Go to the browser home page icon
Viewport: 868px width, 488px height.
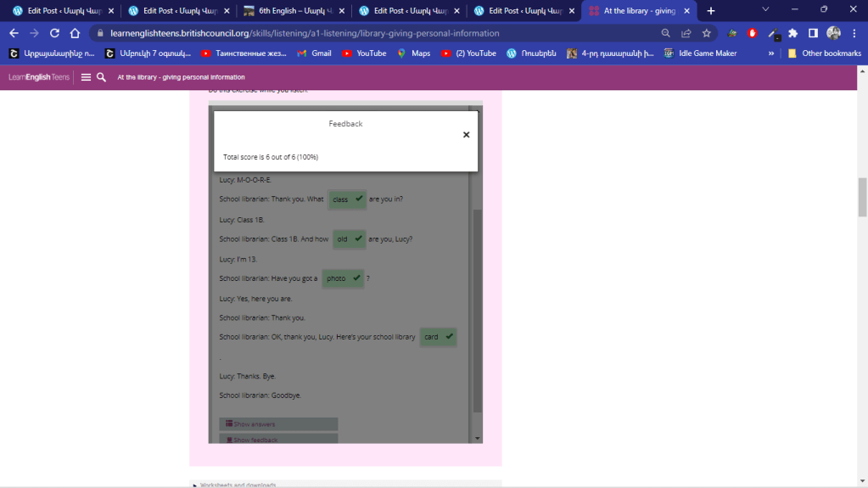click(75, 33)
